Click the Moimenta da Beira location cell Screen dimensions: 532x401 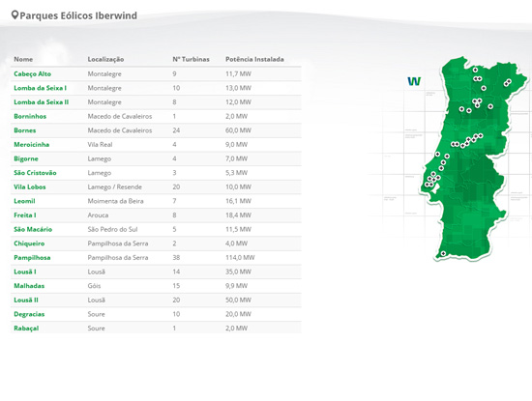115,201
